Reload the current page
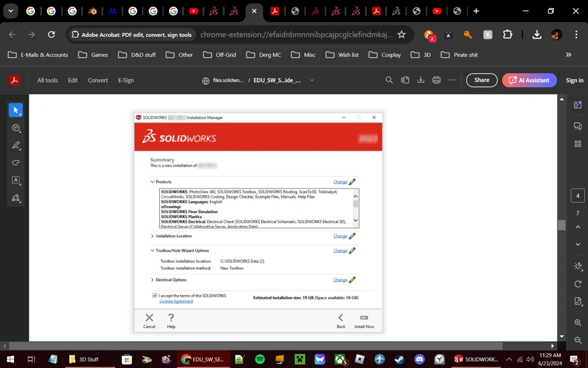 51,34
